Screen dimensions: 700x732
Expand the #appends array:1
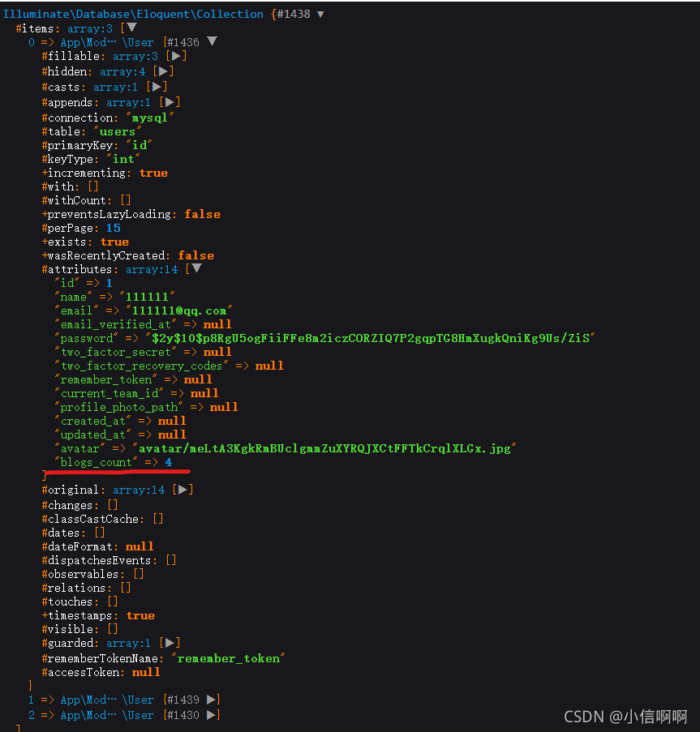[x=170, y=102]
